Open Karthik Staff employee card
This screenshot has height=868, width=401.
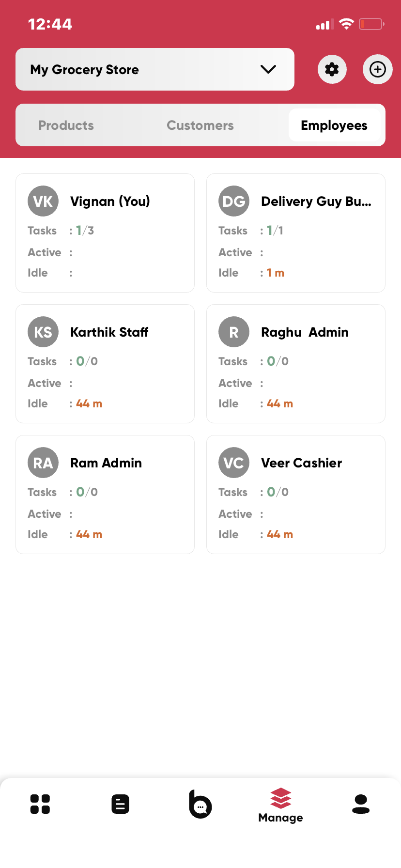(x=105, y=364)
